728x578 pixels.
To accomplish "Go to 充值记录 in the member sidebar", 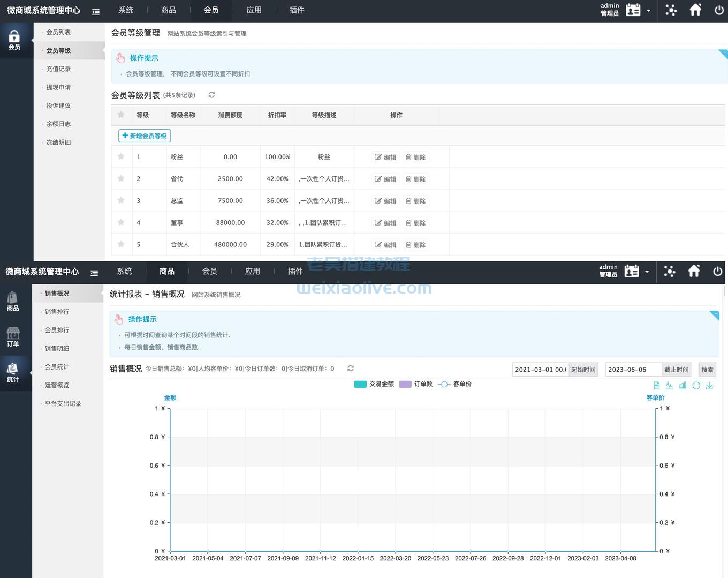I will [58, 69].
